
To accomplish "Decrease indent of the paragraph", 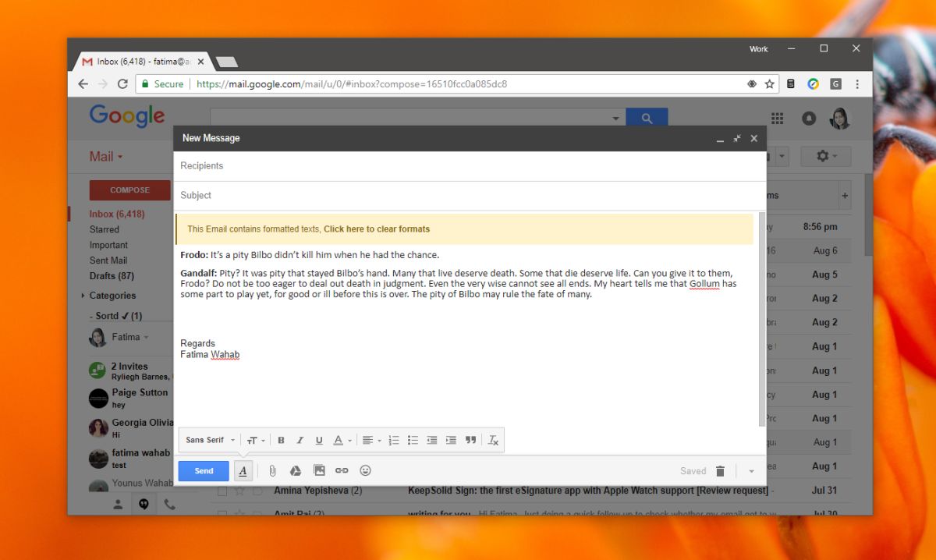I will click(432, 441).
